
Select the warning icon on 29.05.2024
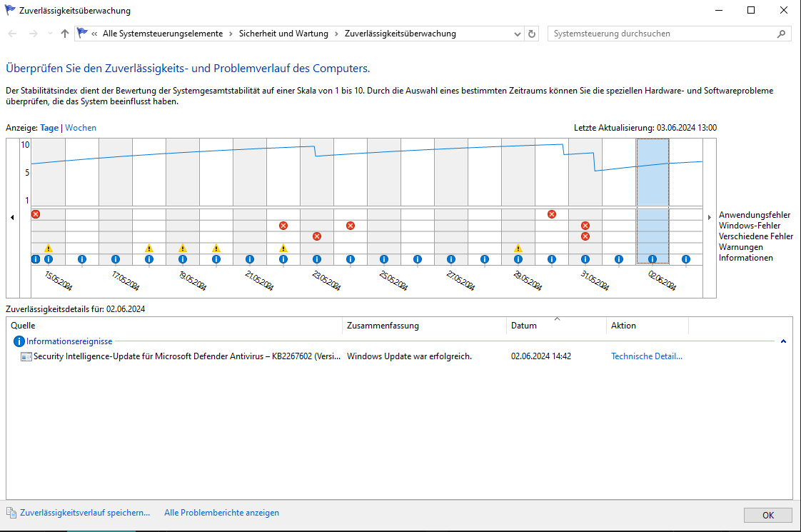[x=518, y=248]
